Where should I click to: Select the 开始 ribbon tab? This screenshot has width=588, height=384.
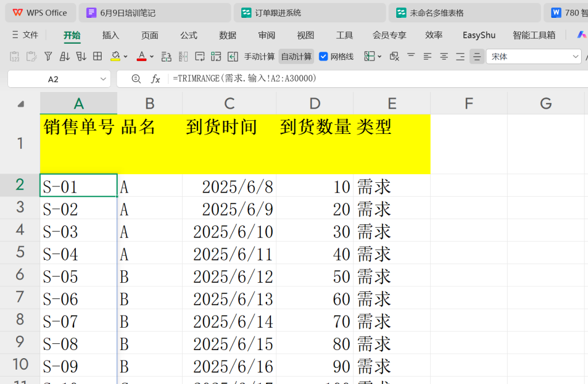point(72,35)
